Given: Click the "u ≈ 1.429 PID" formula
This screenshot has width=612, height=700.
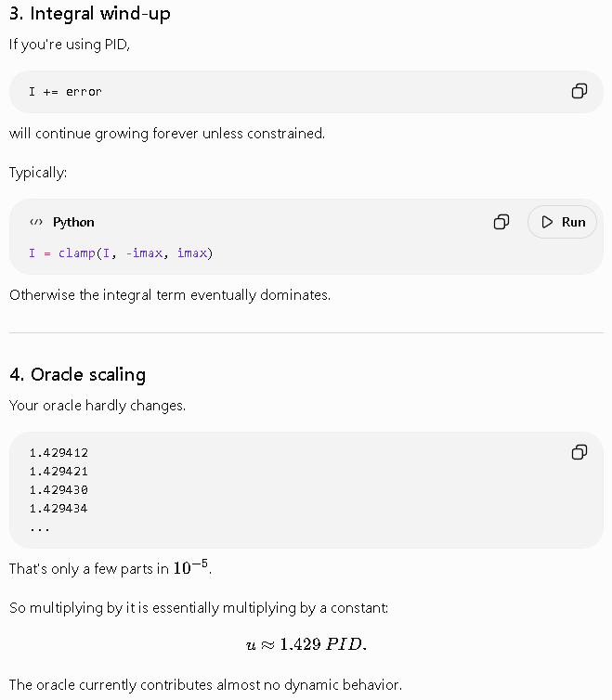Looking at the screenshot, I should [306, 644].
